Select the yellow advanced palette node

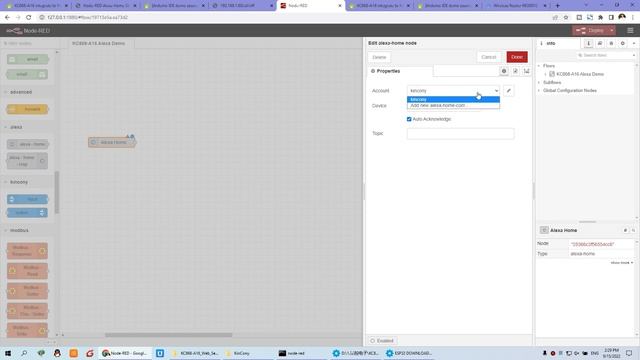pyautogui.click(x=27, y=109)
